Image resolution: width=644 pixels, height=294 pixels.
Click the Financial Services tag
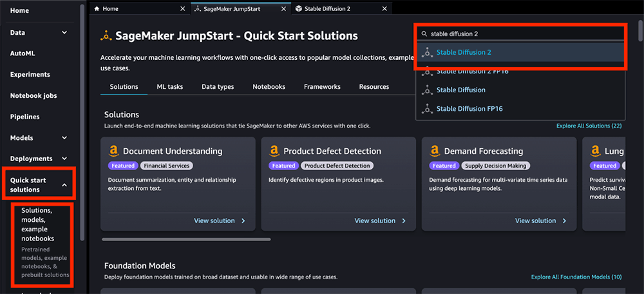[167, 166]
